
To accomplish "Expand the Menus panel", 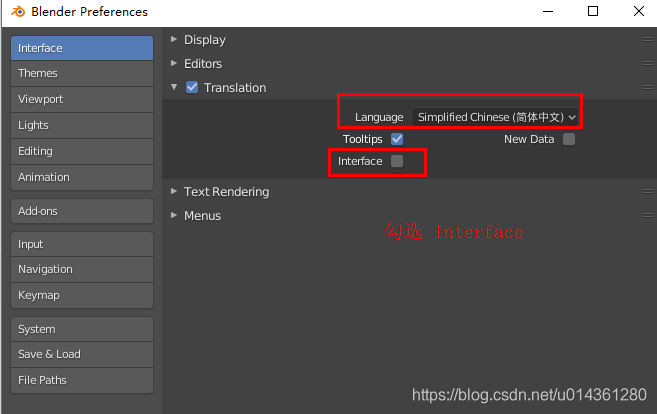I will 173,215.
